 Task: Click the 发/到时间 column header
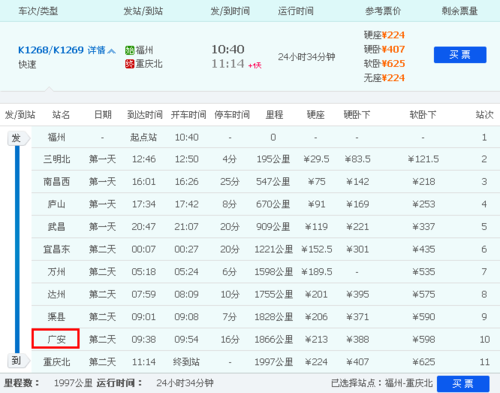pos(230,11)
